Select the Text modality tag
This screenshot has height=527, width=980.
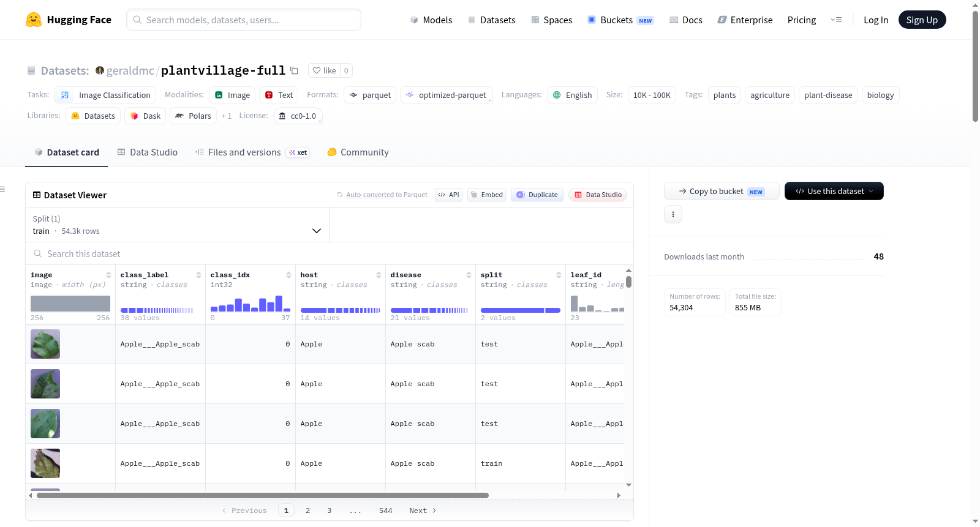pyautogui.click(x=279, y=95)
